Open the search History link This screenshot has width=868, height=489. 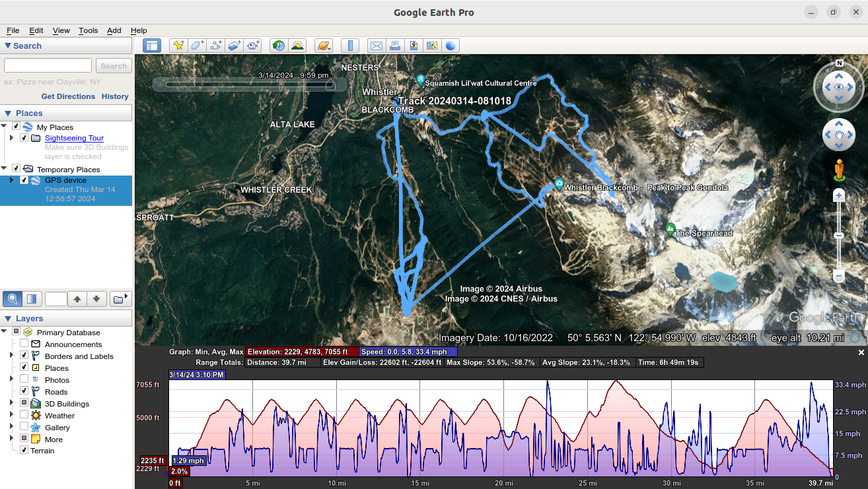coord(115,96)
